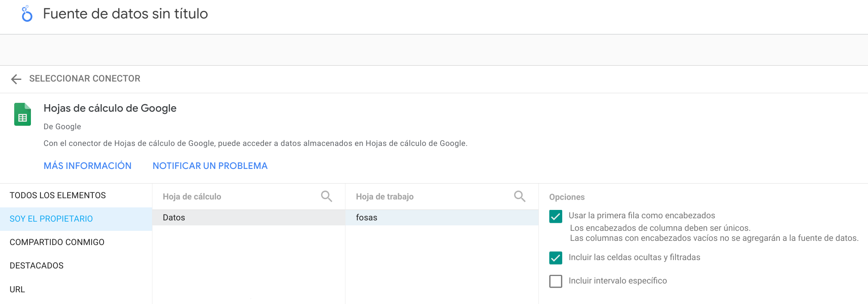This screenshot has width=868, height=304.
Task: Enable Incluir intervalo específico checkbox
Action: pyautogui.click(x=556, y=281)
